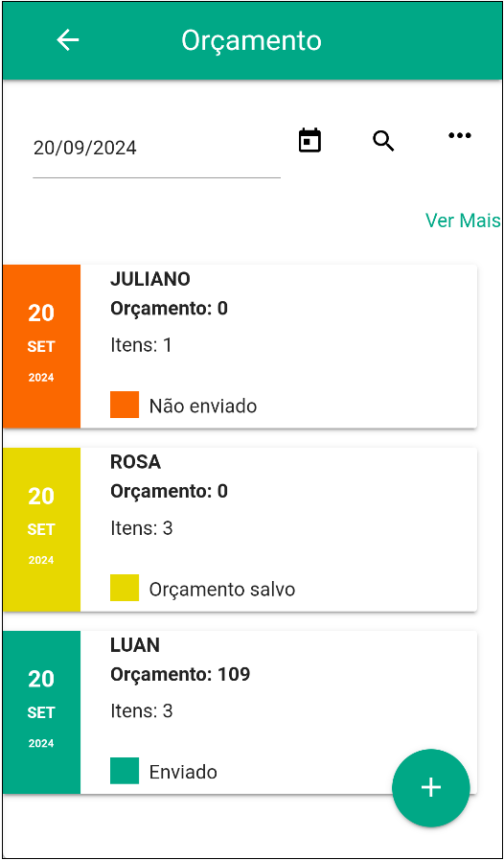Viewport: 504px width, 860px height.
Task: Click the Orçamento header title
Action: pyautogui.click(x=252, y=41)
